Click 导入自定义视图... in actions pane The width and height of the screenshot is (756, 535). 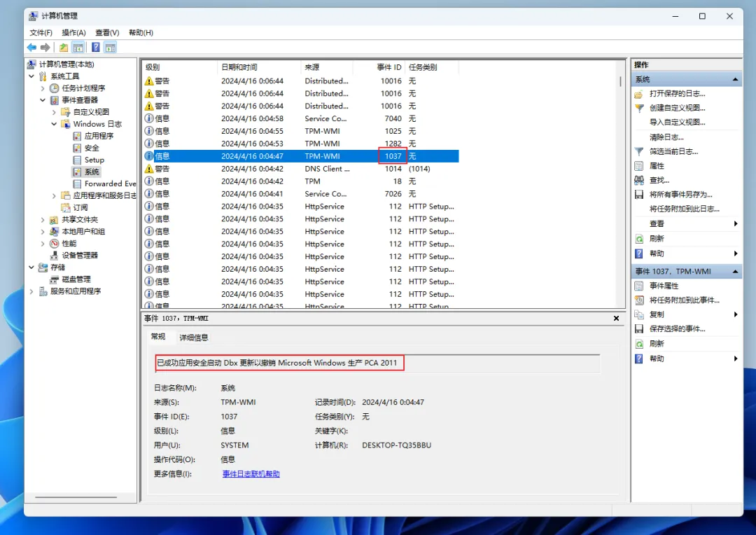pyautogui.click(x=677, y=122)
